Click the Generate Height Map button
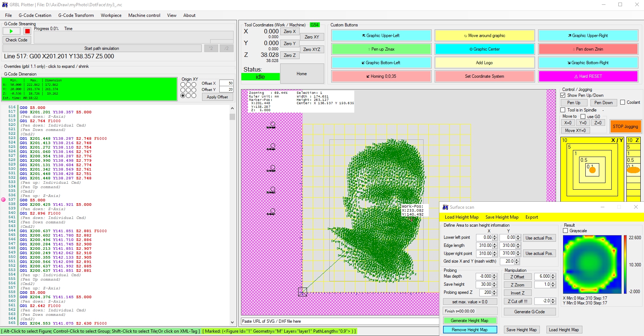 (469, 321)
